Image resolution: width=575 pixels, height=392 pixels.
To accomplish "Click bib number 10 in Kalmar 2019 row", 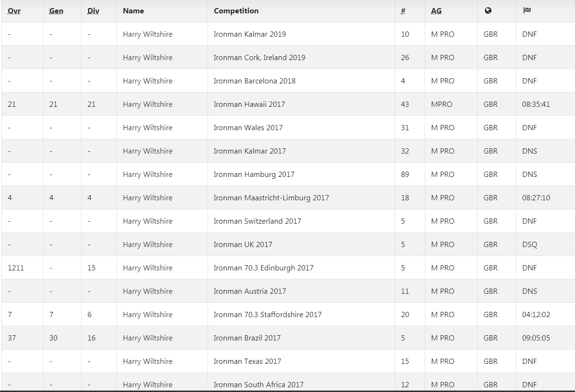I will [405, 34].
